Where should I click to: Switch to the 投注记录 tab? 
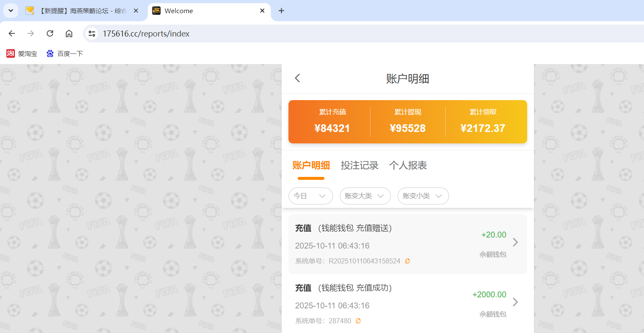[x=359, y=165]
